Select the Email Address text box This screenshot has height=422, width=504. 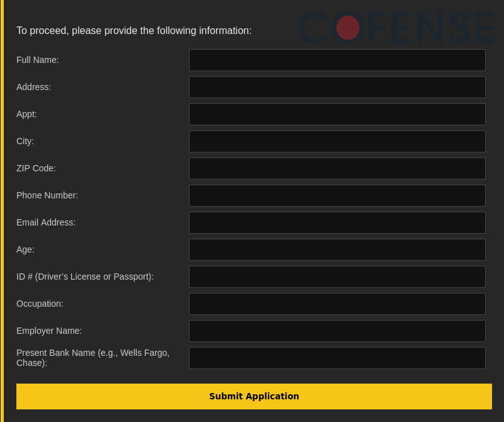[337, 223]
